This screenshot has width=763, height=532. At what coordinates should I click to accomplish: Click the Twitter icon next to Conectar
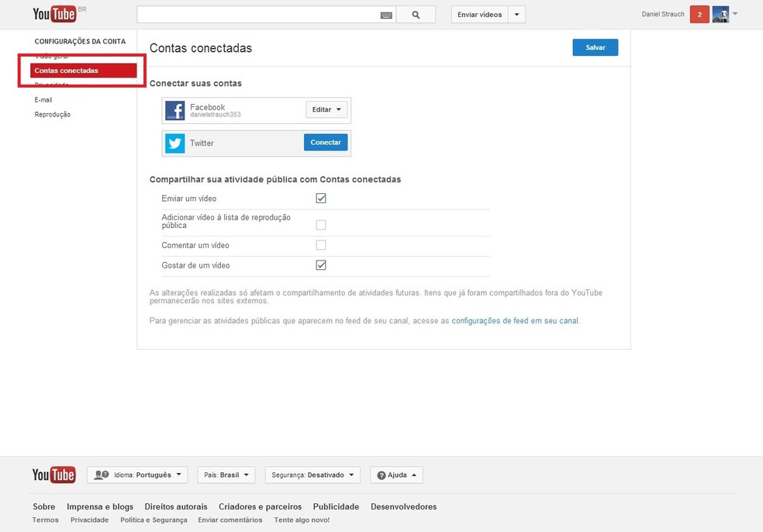(x=174, y=143)
